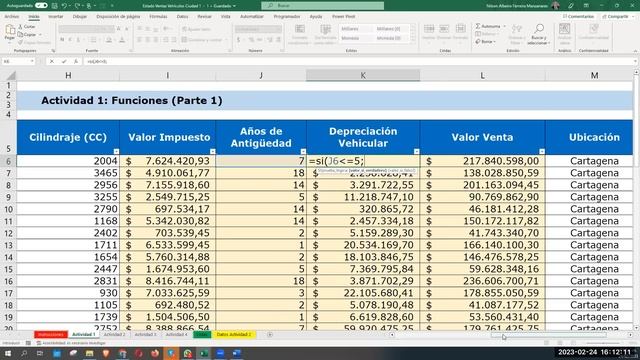640x360 pixels.
Task: Click the user profile picture
Action: tap(555, 6)
